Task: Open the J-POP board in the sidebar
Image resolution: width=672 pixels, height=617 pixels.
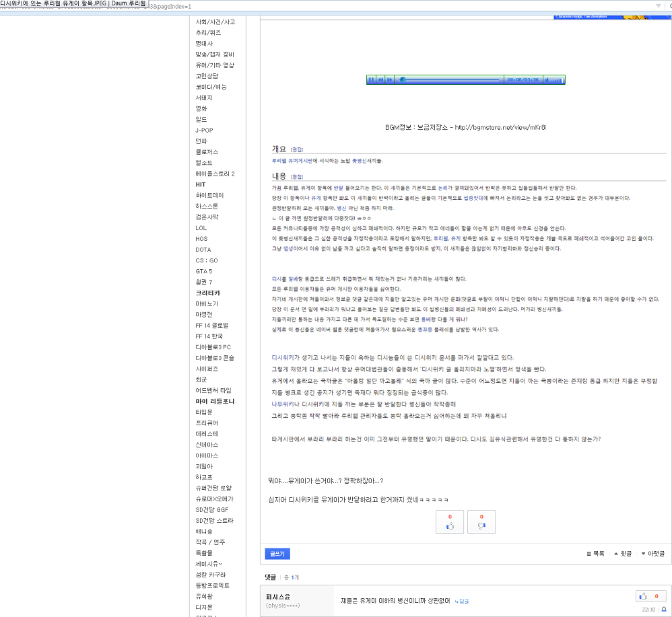Action: (205, 131)
